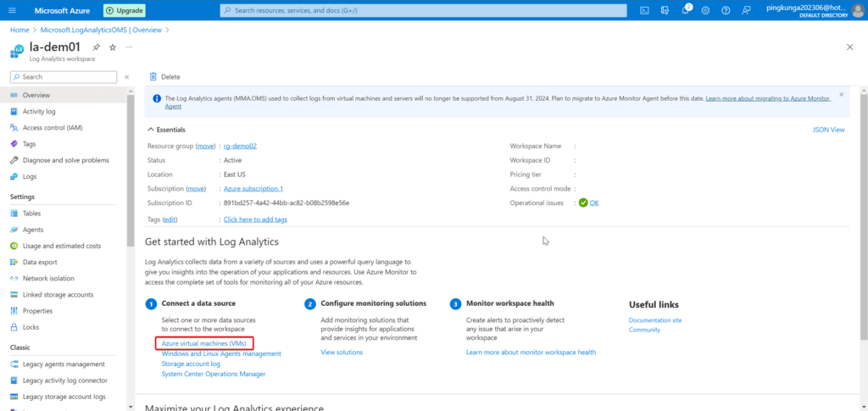Click the Tags edit link
Screen dimensions: 868x411
[x=170, y=219]
